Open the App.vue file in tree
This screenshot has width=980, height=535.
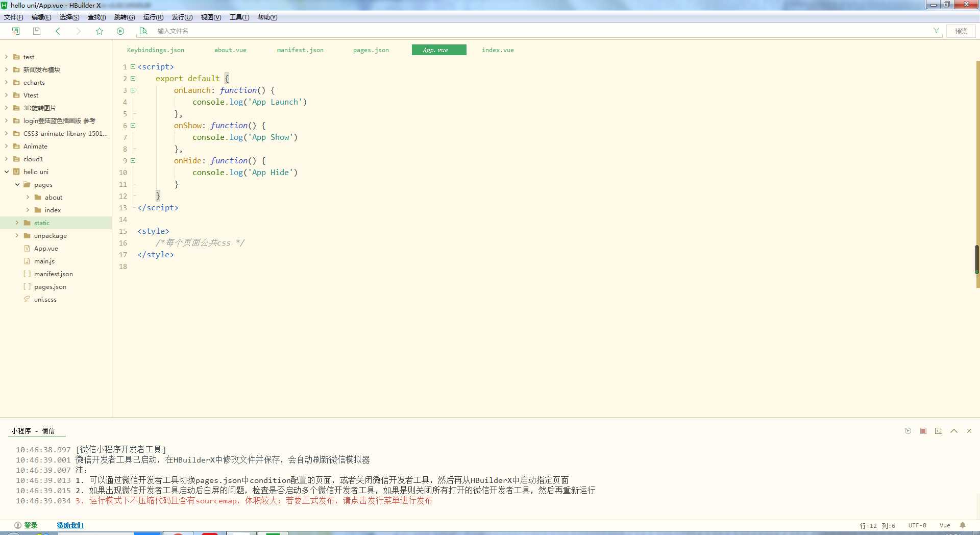[x=46, y=249]
